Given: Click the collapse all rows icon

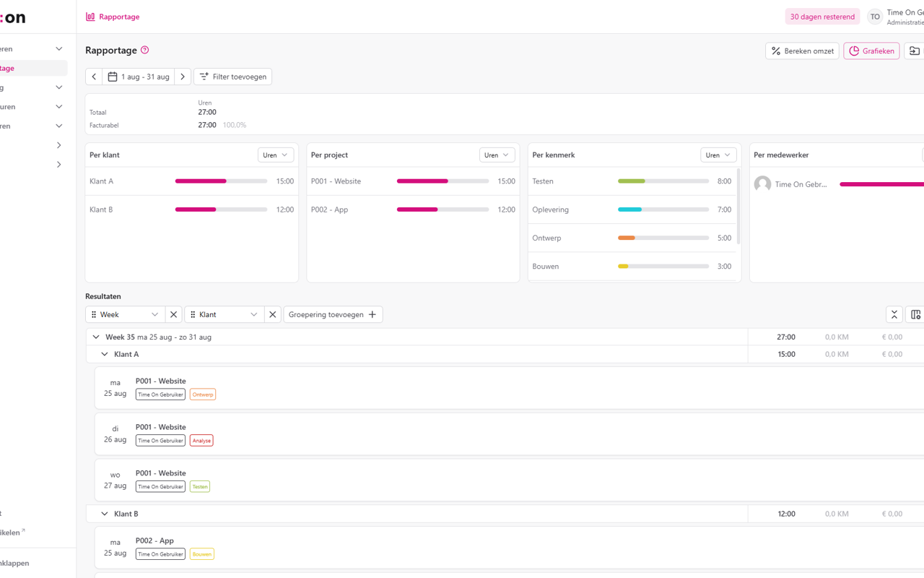Looking at the screenshot, I should tap(894, 314).
